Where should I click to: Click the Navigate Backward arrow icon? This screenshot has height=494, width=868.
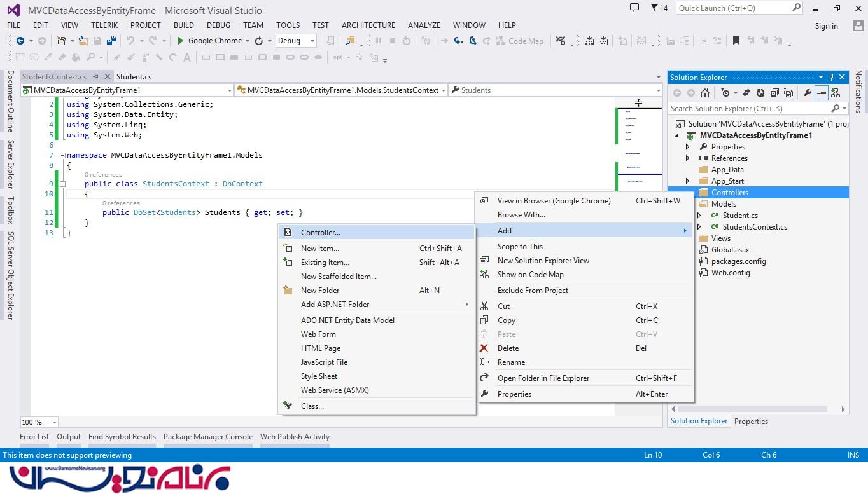[20, 41]
